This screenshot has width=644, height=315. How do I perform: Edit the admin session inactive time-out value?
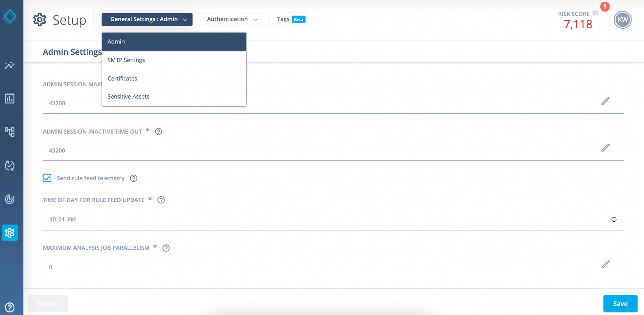(605, 148)
